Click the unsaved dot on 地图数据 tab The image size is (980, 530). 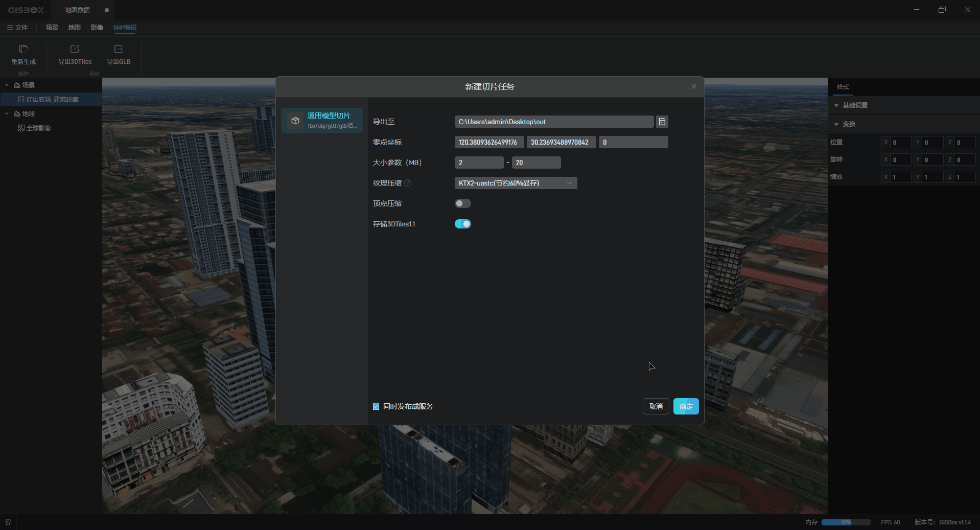coord(107,10)
